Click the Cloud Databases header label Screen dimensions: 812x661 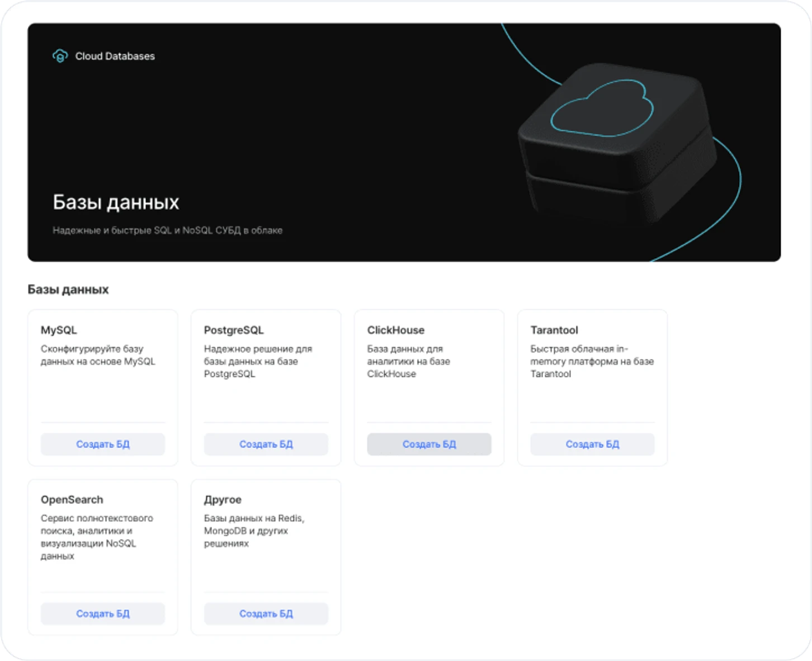click(x=115, y=56)
